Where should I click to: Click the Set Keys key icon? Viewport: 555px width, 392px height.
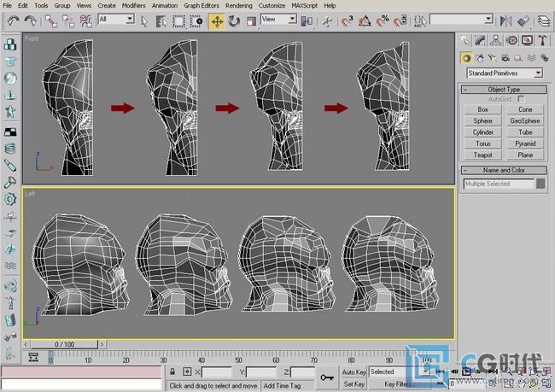click(327, 377)
